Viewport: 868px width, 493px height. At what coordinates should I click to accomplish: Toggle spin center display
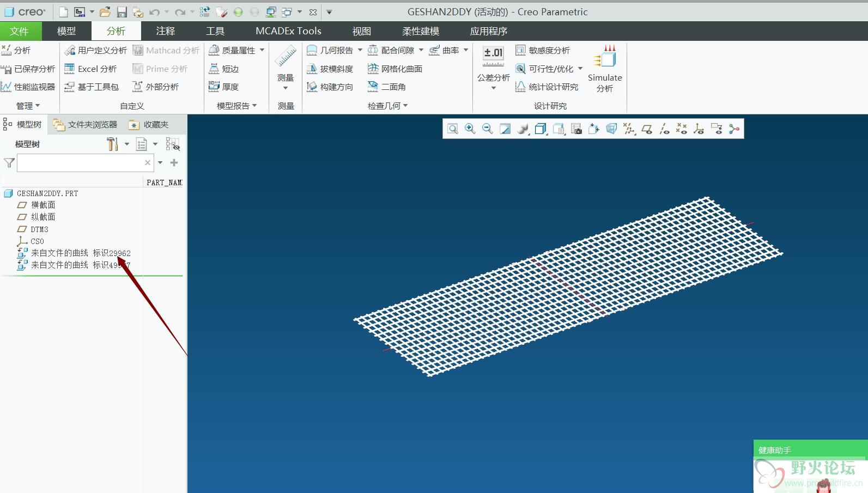tap(735, 129)
